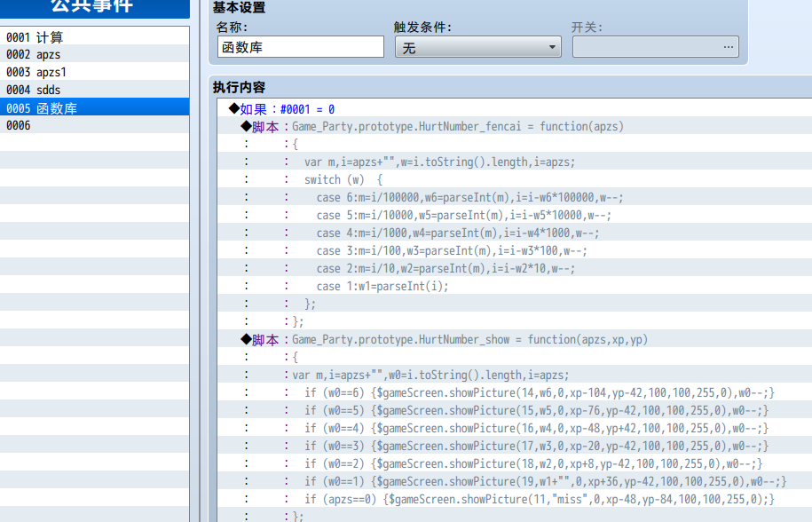Image resolution: width=812 pixels, height=522 pixels.
Task: Select common event 0003 apzs1
Action: [x=95, y=72]
